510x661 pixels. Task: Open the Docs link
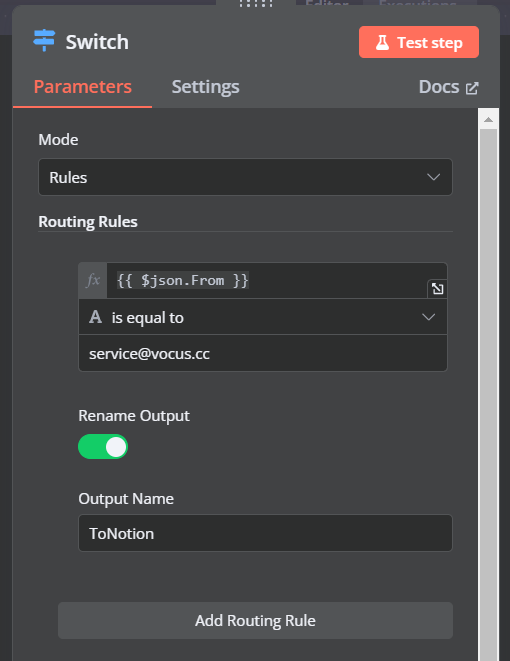[x=448, y=87]
